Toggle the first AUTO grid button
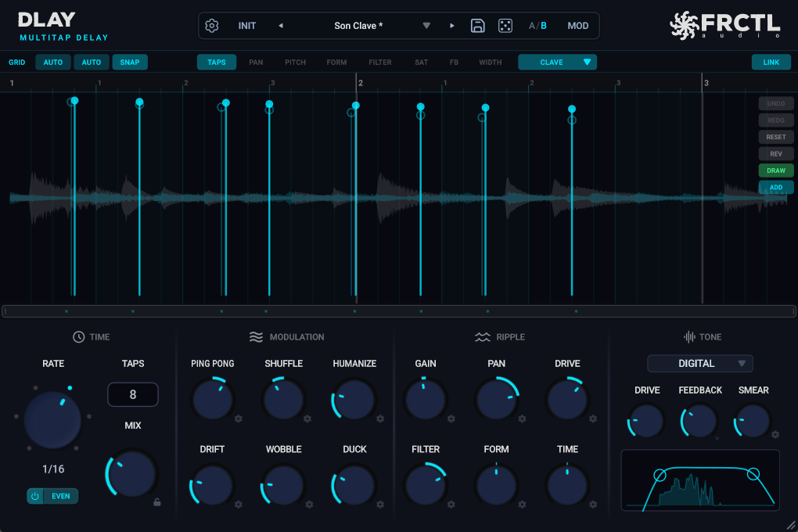 [53, 62]
